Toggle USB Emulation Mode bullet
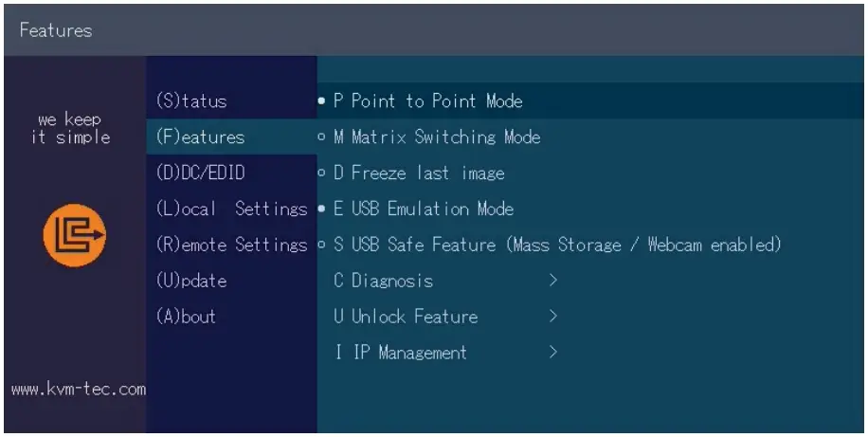This screenshot has width=868, height=437. [x=323, y=209]
